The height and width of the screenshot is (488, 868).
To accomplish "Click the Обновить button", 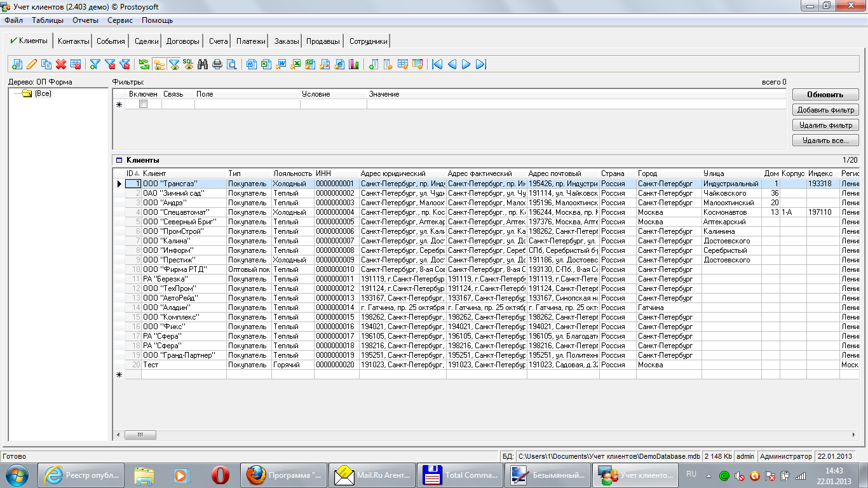I will tap(825, 95).
